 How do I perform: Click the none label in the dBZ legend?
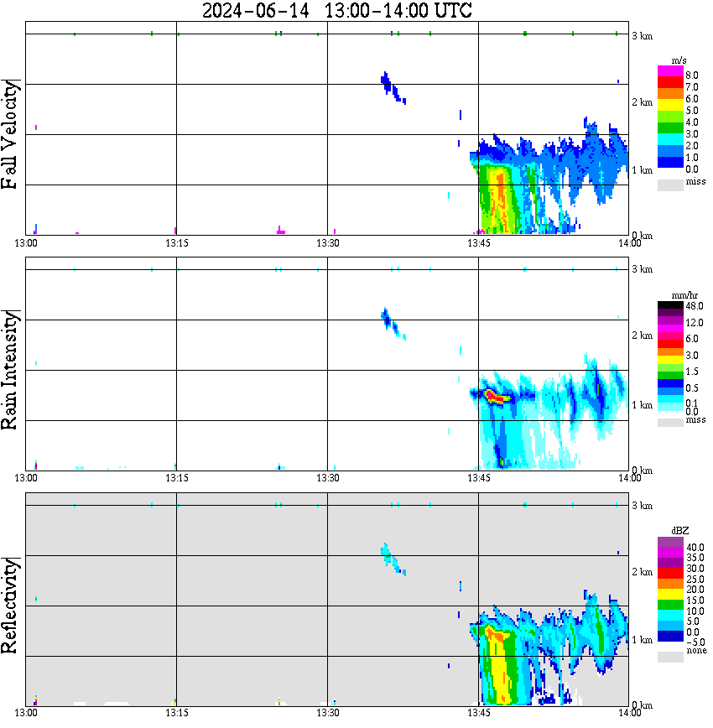(696, 651)
